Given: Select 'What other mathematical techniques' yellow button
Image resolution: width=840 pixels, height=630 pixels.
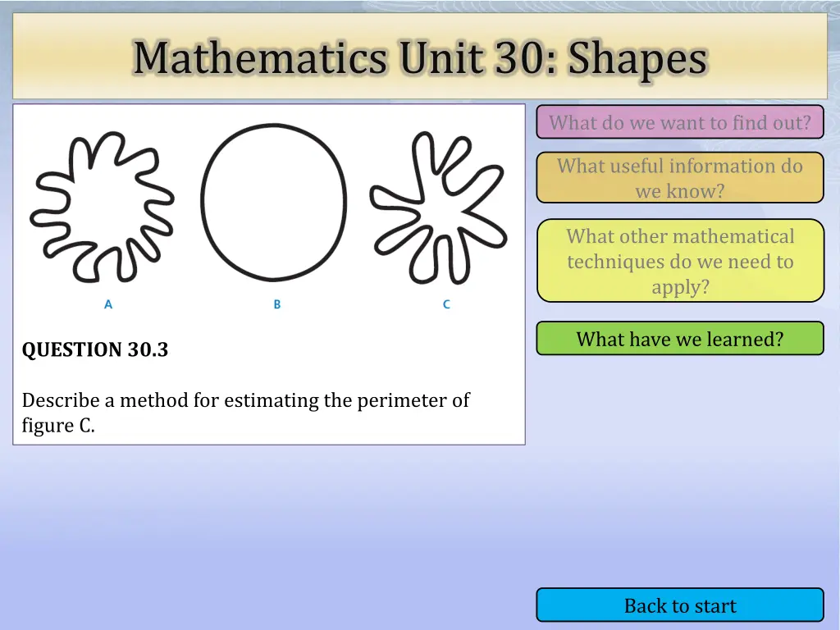Looking at the screenshot, I should (680, 261).
